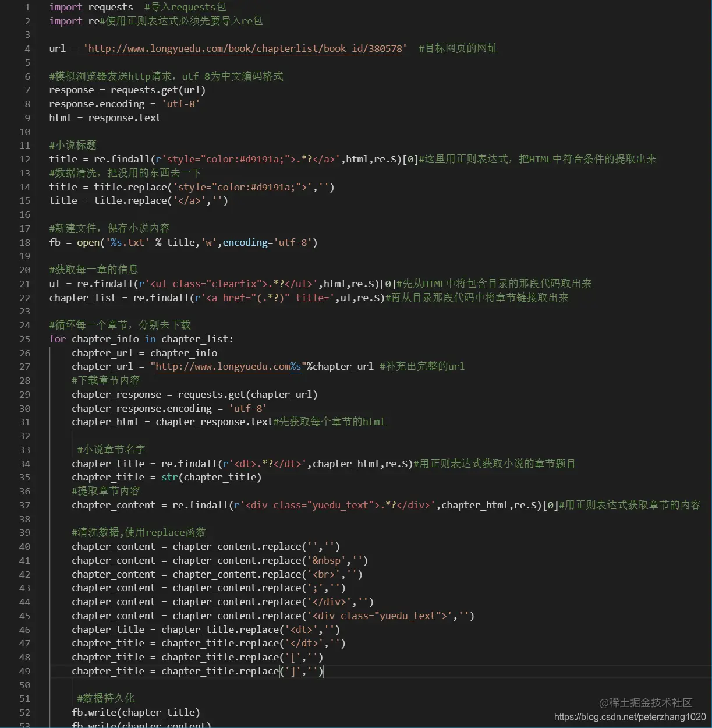The height and width of the screenshot is (728, 712).
Task: Click the comment '#提取章节内容'
Action: point(106,492)
